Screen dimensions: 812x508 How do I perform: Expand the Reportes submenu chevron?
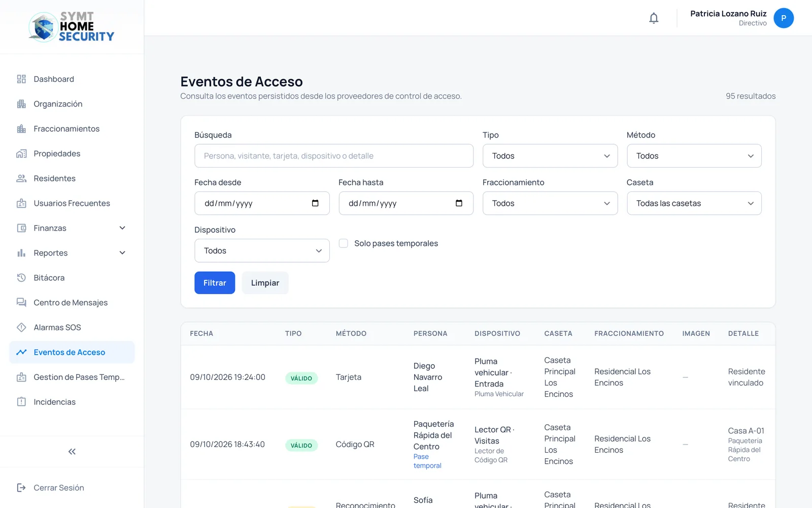122,253
